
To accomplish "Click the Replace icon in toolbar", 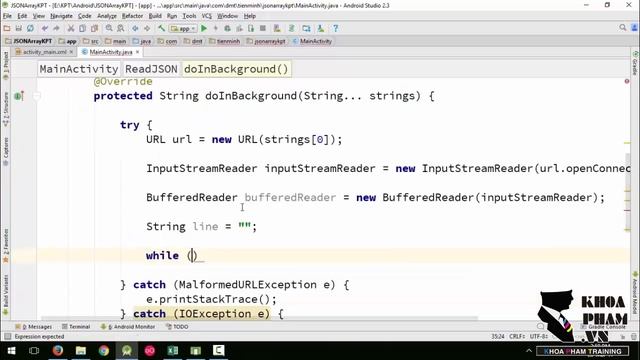I will (120, 28).
